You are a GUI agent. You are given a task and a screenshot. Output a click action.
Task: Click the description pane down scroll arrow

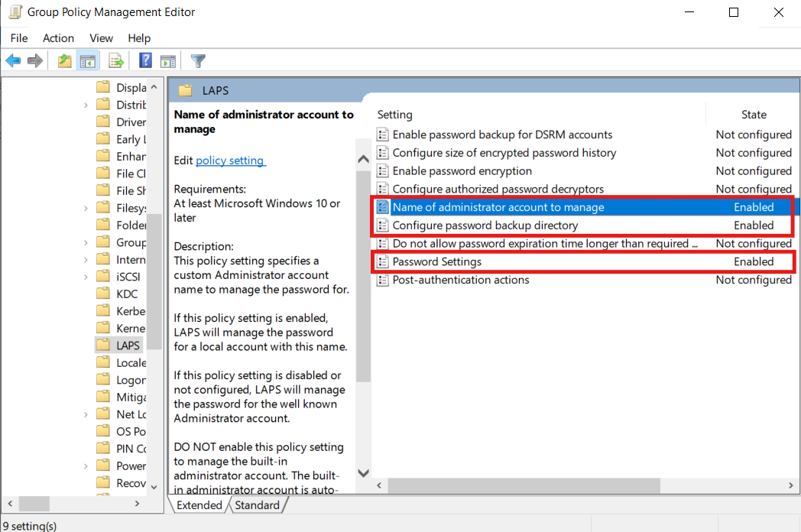[363, 473]
